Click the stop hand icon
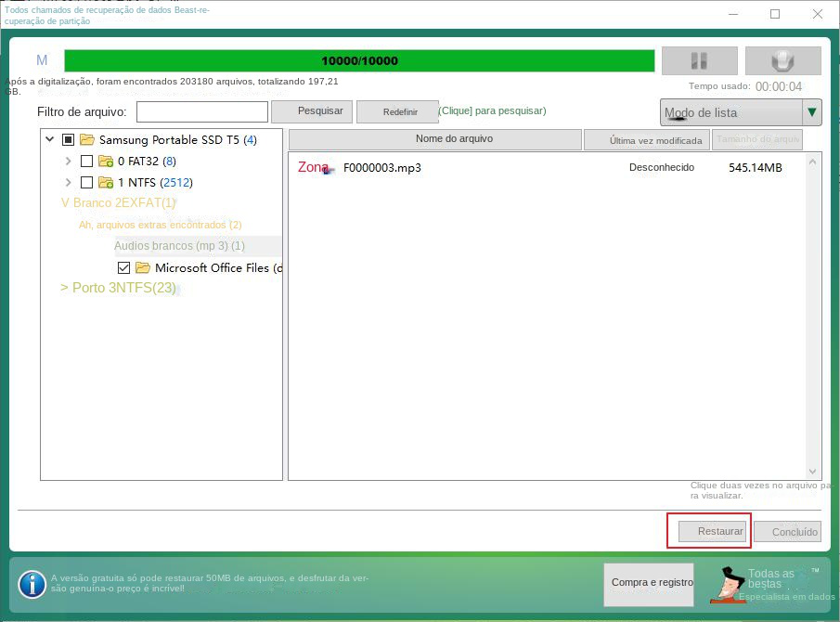840x622 pixels. (x=782, y=60)
